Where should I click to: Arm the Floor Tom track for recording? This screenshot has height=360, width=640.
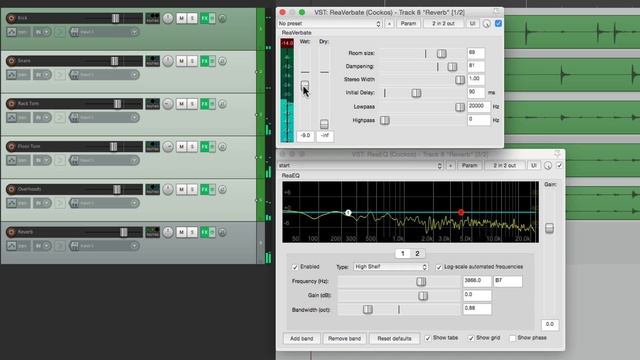point(11,147)
